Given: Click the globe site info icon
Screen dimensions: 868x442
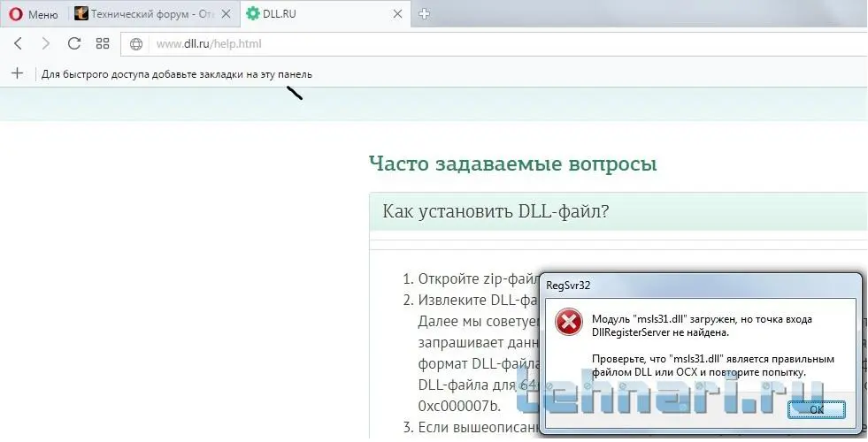Looking at the screenshot, I should point(136,44).
